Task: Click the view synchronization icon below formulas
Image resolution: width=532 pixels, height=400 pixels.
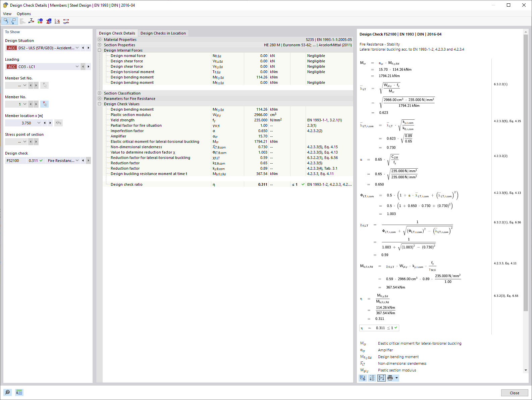Action: tap(363, 378)
